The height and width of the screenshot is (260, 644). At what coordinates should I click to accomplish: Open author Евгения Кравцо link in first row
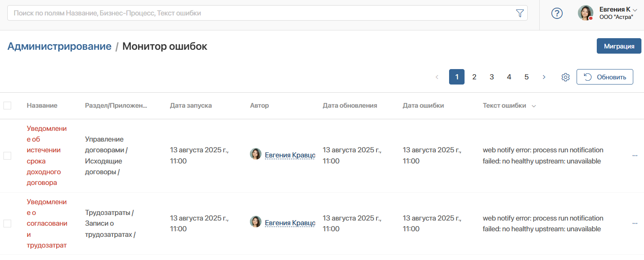click(x=290, y=155)
